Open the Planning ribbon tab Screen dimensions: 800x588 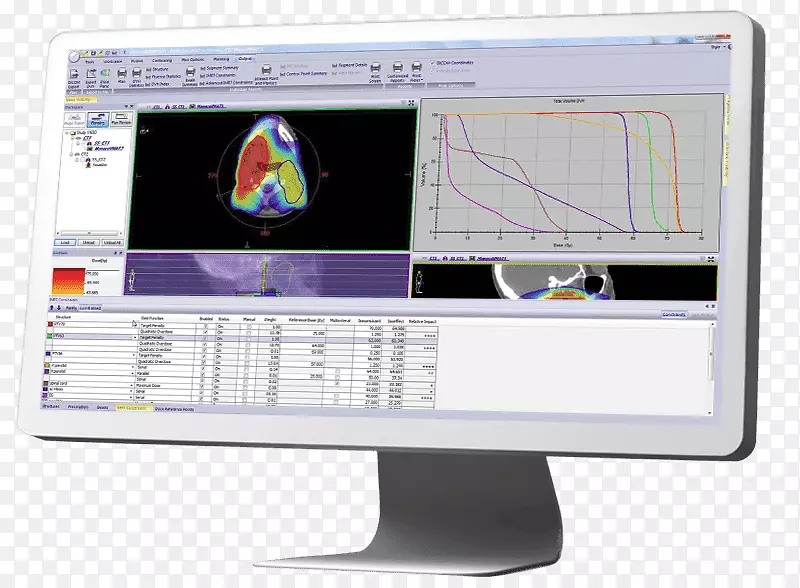point(221,59)
